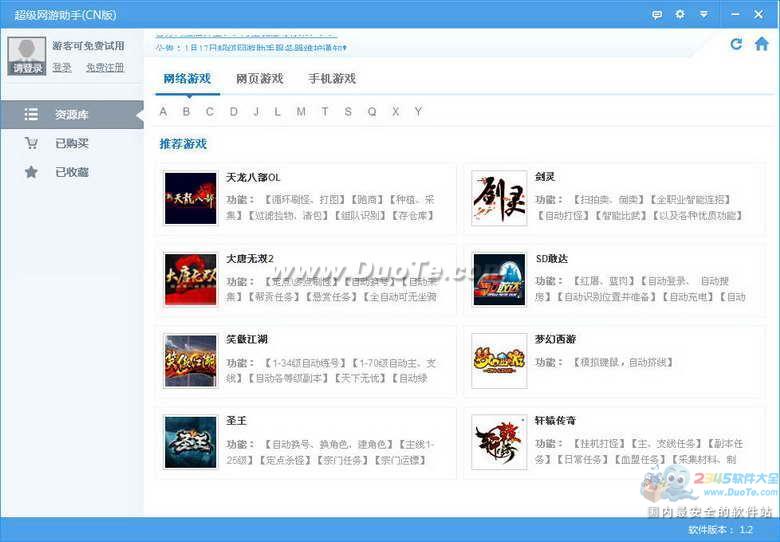
Task: Select the 网络游戏 tab
Action: 187,79
